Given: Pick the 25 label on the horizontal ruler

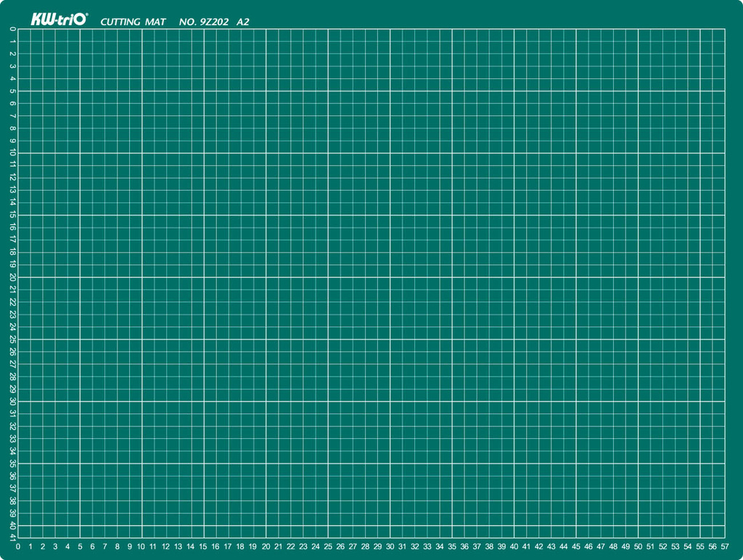Looking at the screenshot, I should coord(328,546).
